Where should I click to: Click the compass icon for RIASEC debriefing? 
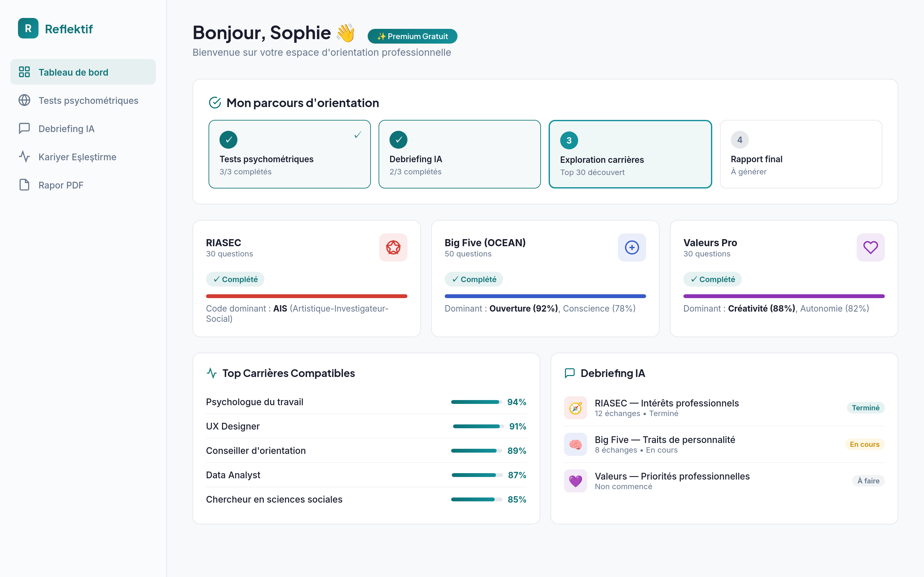[575, 407]
